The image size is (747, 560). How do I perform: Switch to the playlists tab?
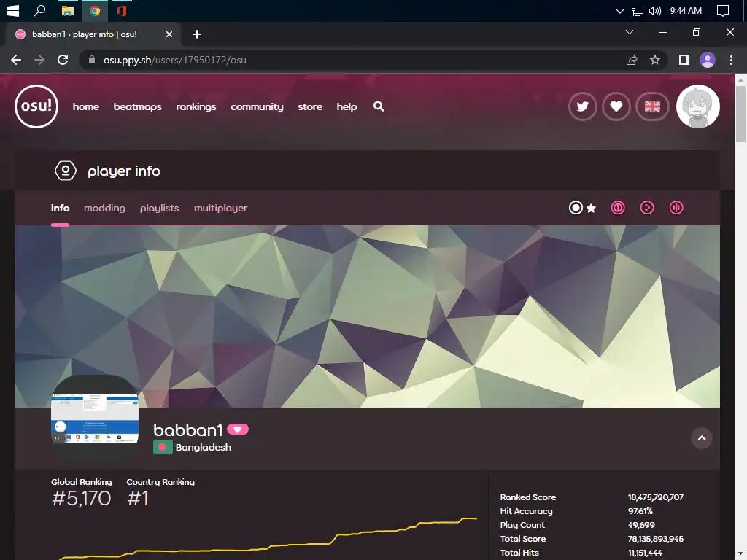pyautogui.click(x=159, y=208)
